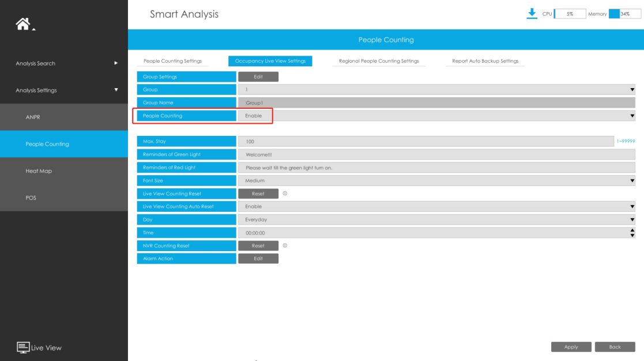Open the People Counting Enable dropdown
Image resolution: width=644 pixels, height=361 pixels.
[x=436, y=116]
